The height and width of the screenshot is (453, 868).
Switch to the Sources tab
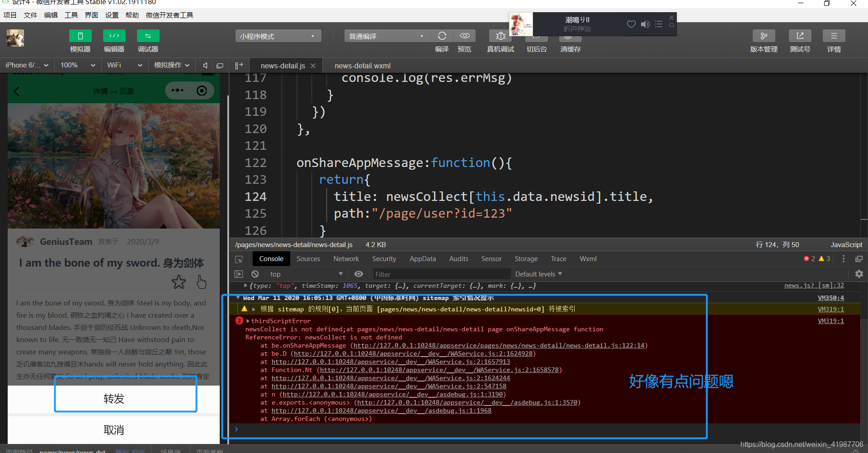click(x=308, y=259)
